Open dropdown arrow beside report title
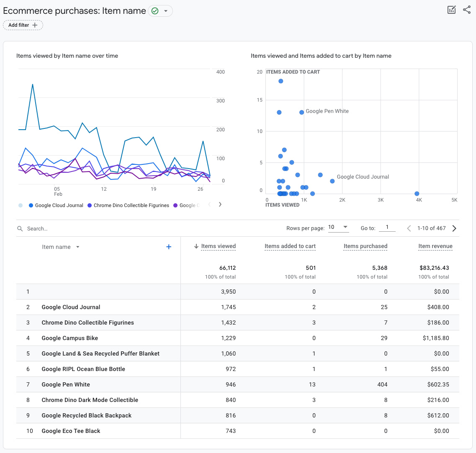Screen dimensions: 476x453 coord(166,11)
